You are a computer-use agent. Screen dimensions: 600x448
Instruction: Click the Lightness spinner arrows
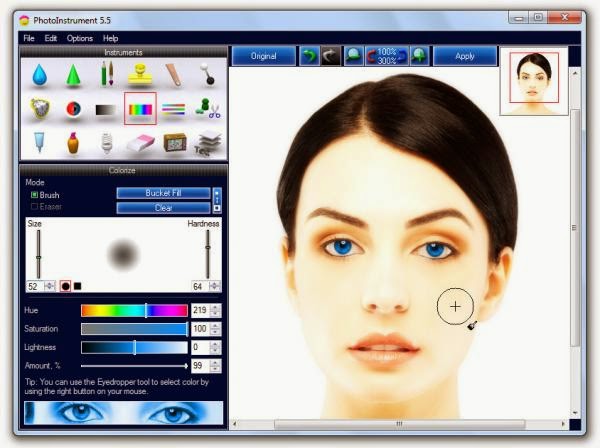coord(215,347)
